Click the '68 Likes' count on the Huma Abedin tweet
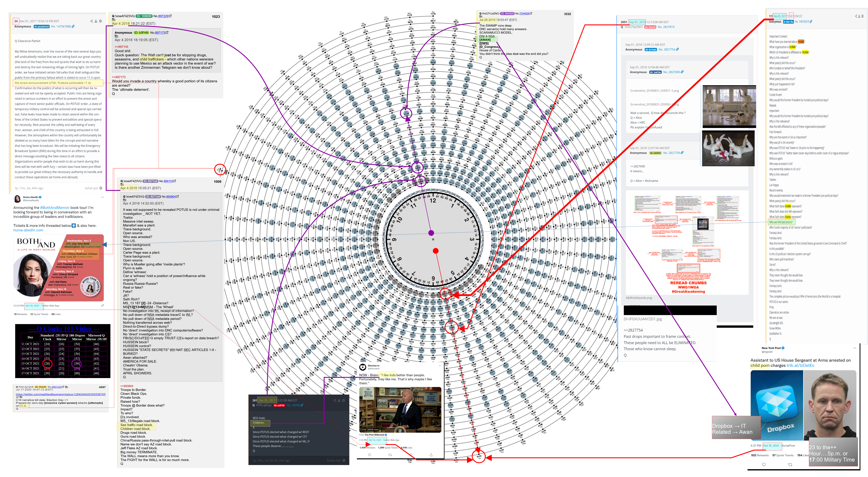This screenshot has width=868, height=477. point(56,314)
